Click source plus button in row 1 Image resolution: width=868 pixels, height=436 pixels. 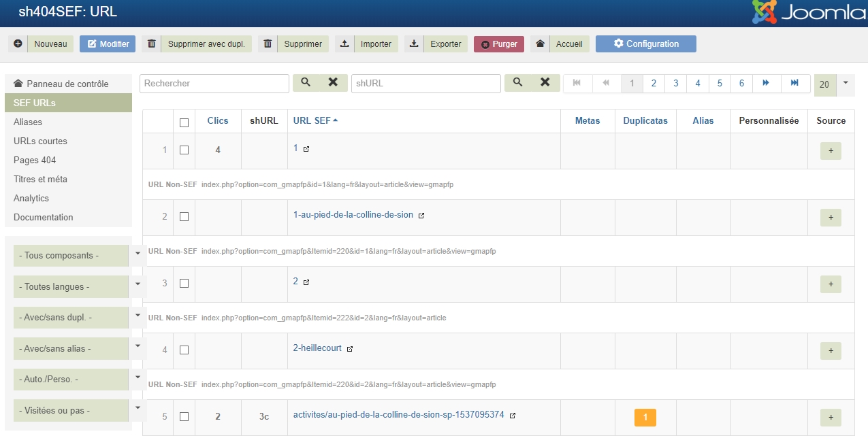(x=831, y=151)
